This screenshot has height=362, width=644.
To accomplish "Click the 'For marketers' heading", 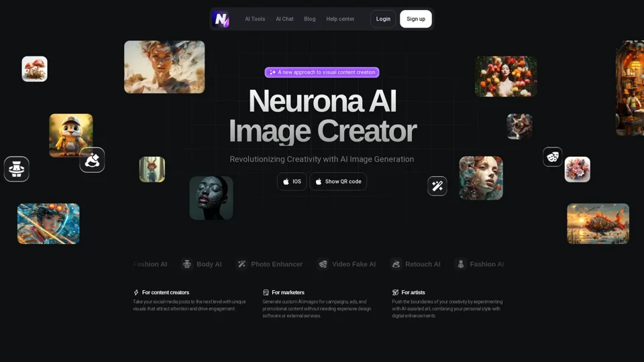I will (288, 293).
